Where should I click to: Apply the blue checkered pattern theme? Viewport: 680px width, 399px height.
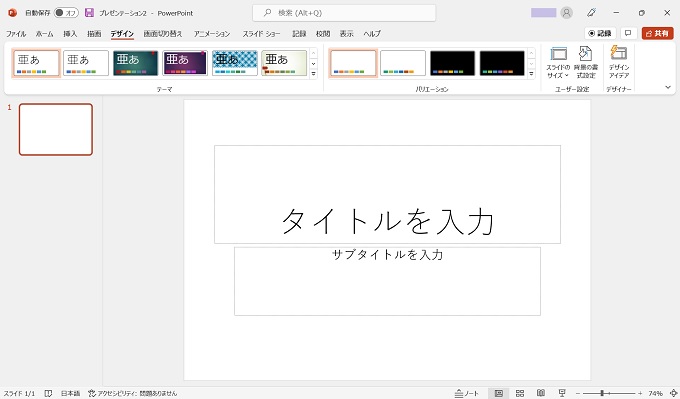click(x=235, y=63)
